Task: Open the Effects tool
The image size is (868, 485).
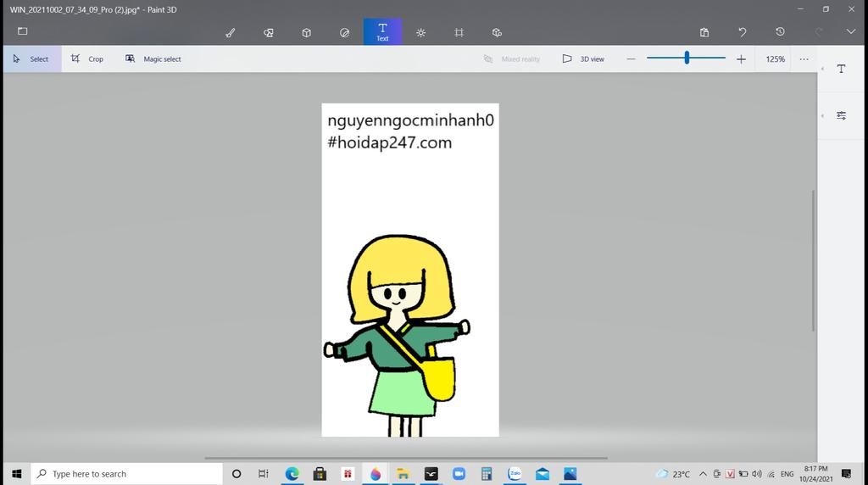Action: pos(420,33)
